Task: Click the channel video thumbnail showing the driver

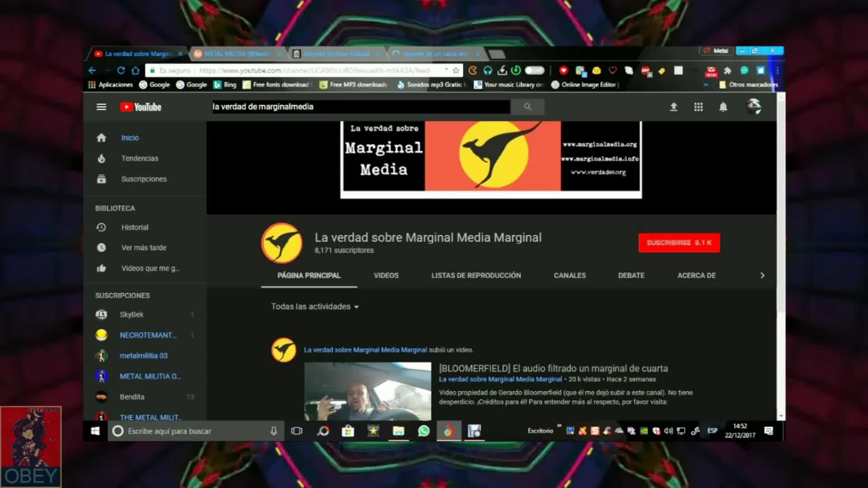Action: [368, 393]
